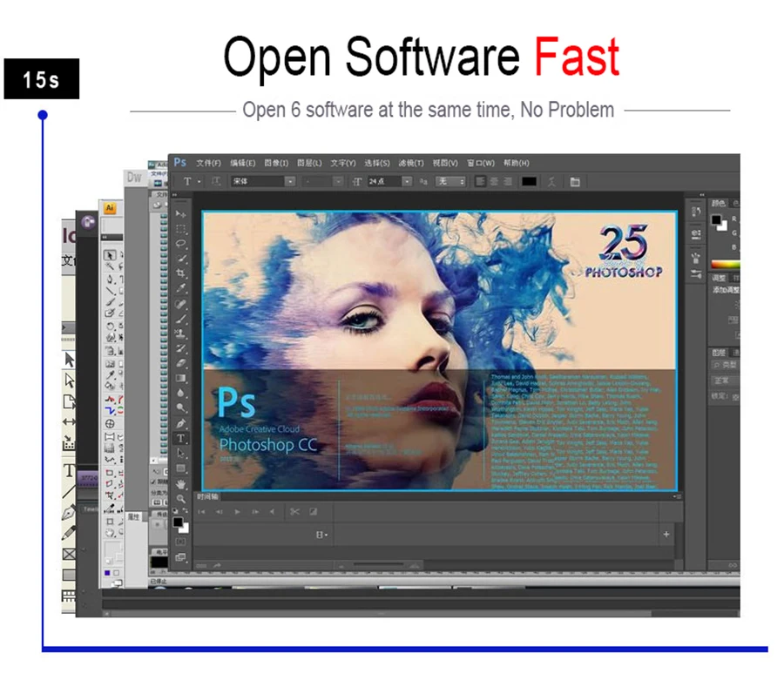Select Illustrator's Selection arrow tool

[110, 255]
